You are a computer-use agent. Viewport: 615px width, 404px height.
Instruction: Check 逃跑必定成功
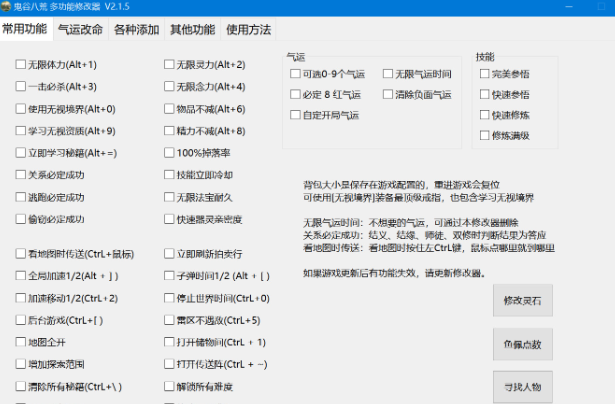(20, 197)
